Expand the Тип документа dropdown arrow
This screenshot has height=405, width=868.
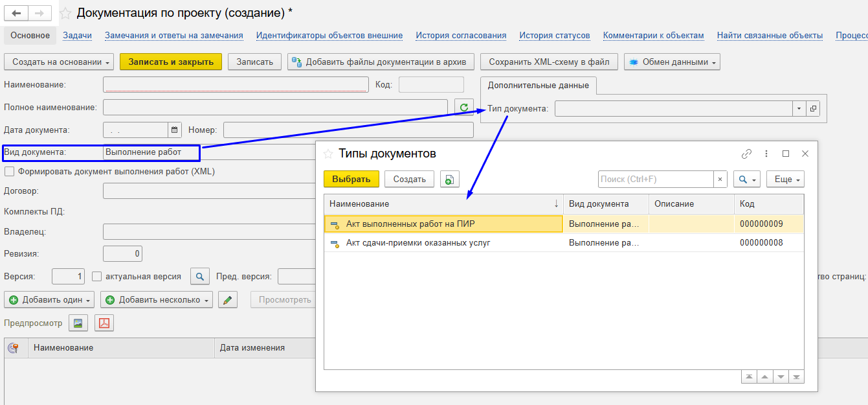coord(799,109)
